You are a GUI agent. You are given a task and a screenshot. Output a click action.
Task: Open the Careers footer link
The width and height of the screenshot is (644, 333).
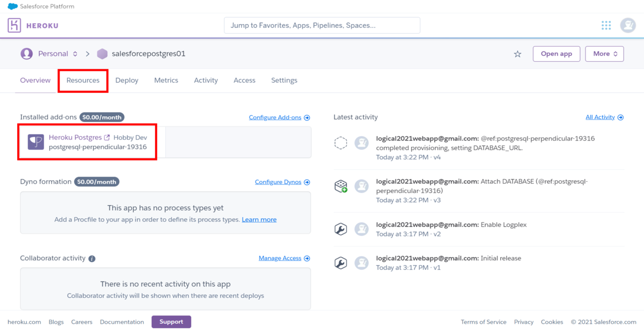[82, 322]
